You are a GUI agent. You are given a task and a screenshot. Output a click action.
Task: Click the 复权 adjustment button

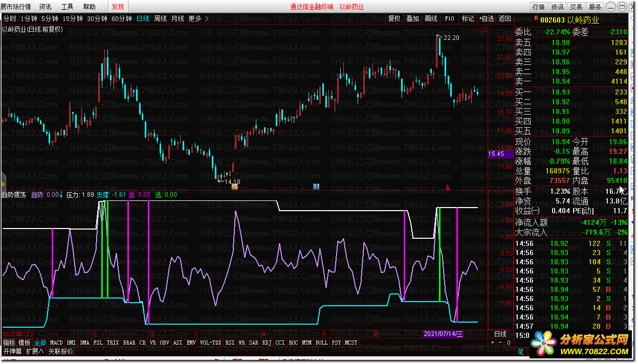coord(394,18)
